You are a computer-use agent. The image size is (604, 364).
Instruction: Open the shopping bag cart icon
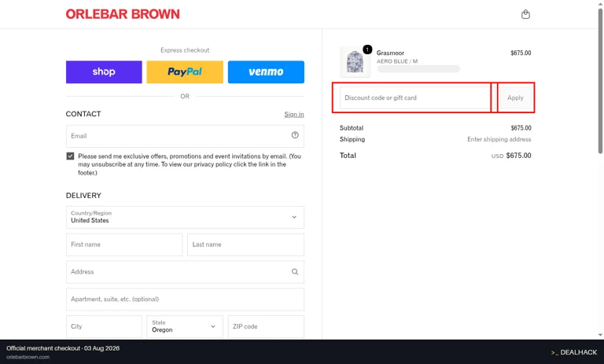tap(525, 14)
